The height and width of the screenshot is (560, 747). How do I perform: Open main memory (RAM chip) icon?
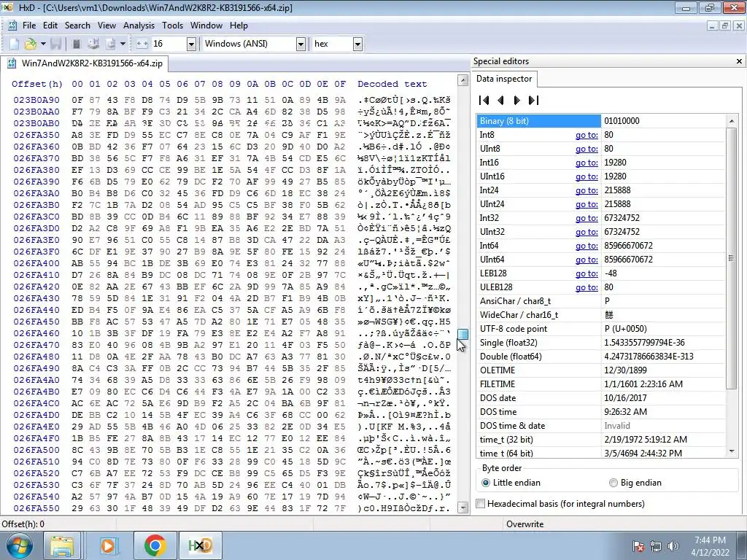(x=76, y=44)
